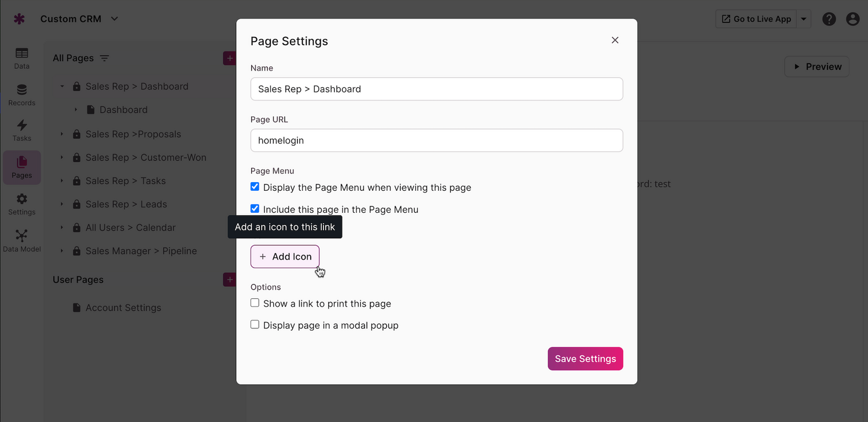Expand the Go to Live App arrow
The width and height of the screenshot is (868, 422).
click(x=803, y=19)
